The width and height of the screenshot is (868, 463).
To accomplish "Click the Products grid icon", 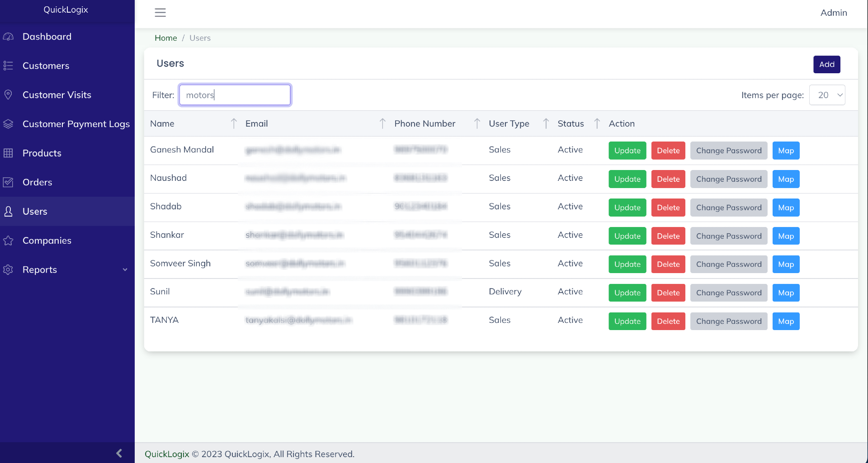I will 8,153.
